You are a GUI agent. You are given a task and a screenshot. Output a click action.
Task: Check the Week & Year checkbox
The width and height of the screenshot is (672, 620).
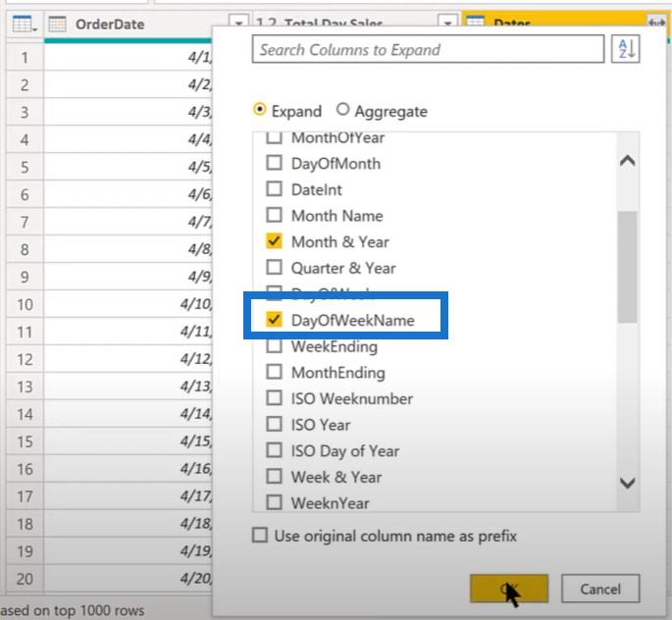point(275,477)
